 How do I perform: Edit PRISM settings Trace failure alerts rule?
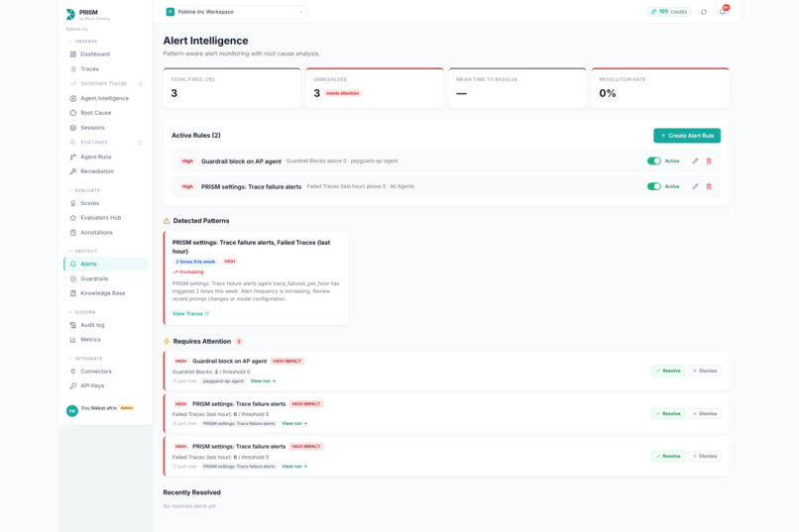pos(695,186)
